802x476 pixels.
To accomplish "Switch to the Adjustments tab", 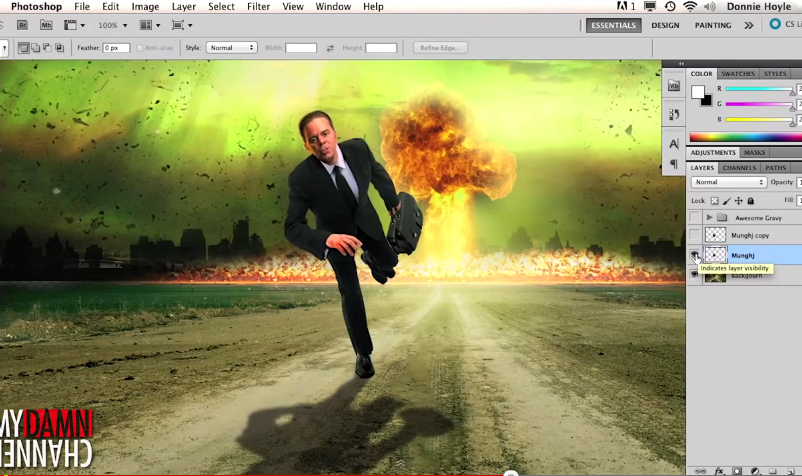I will pyautogui.click(x=712, y=152).
